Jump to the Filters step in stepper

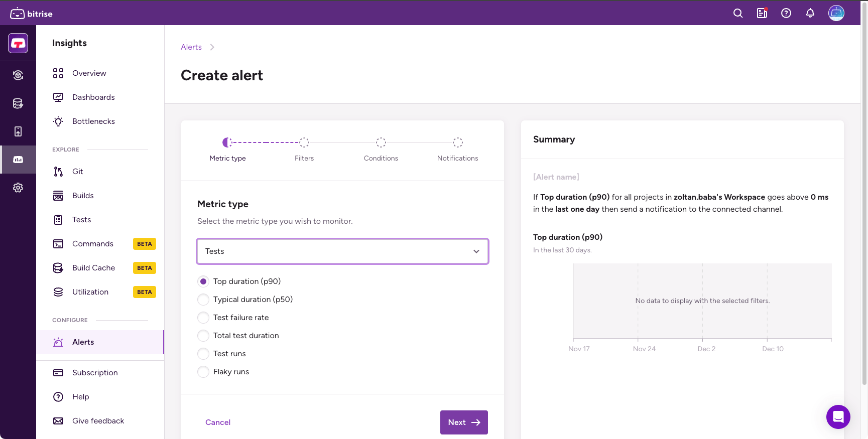304,143
